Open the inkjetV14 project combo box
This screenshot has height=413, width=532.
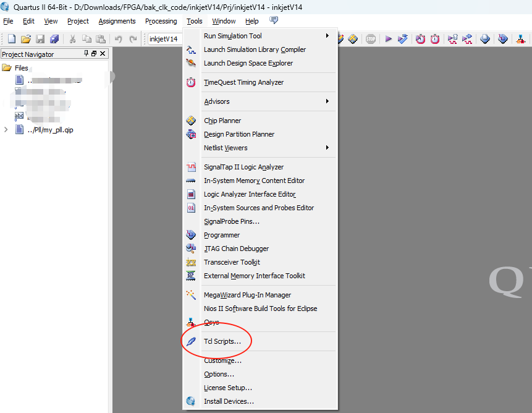click(x=165, y=39)
